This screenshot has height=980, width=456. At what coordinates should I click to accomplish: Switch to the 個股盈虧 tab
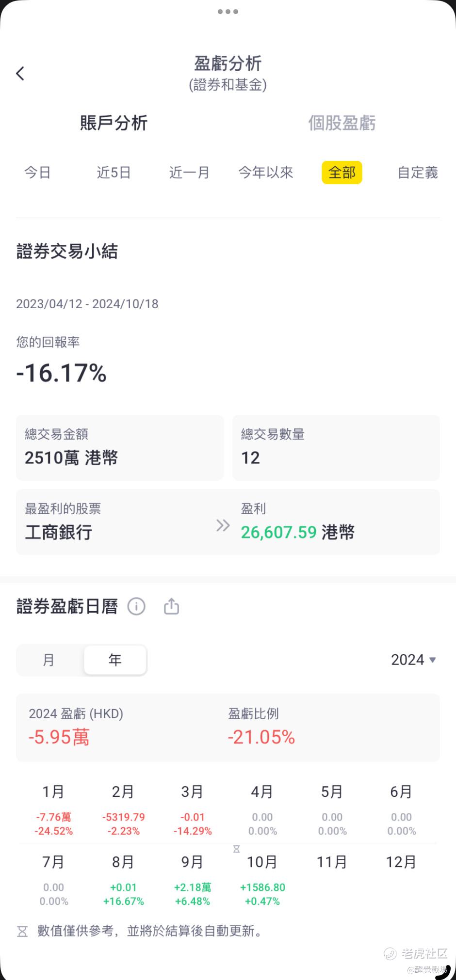[342, 123]
